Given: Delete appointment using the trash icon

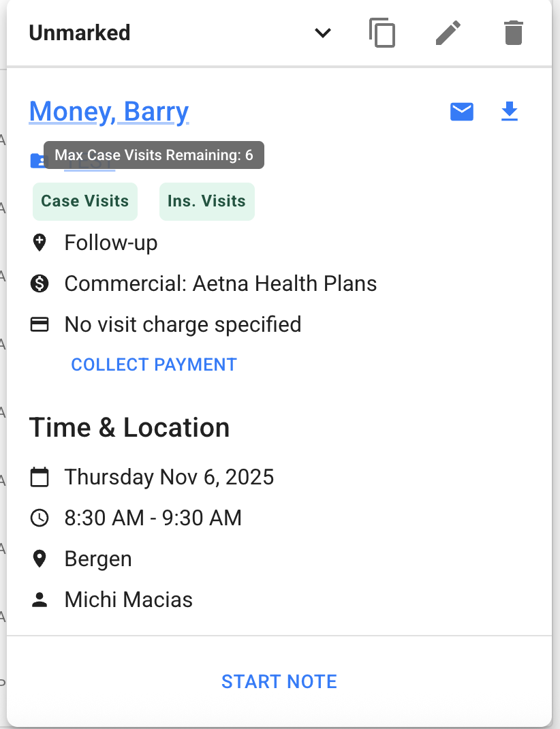Looking at the screenshot, I should [x=514, y=33].
